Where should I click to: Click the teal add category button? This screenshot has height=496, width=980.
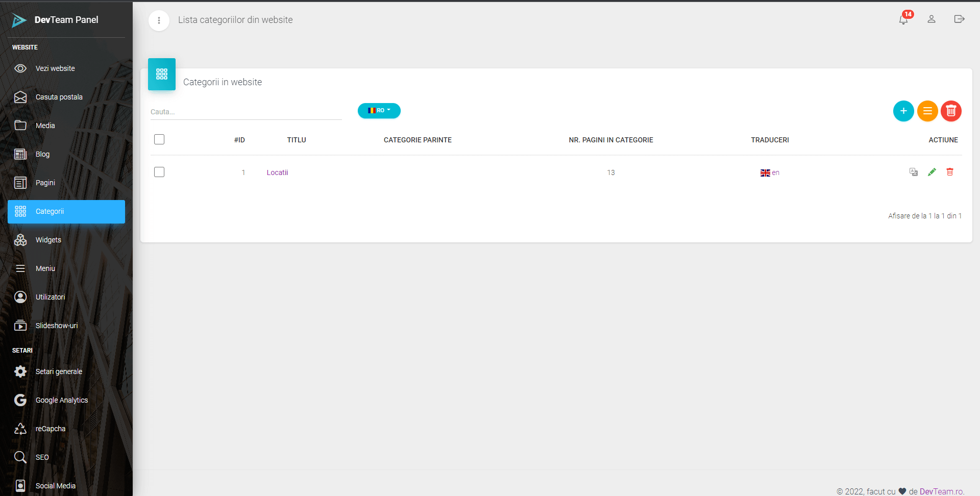click(903, 111)
